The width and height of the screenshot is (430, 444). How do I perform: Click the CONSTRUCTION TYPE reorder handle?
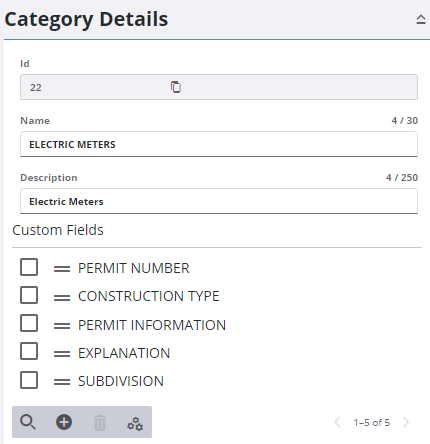click(62, 297)
